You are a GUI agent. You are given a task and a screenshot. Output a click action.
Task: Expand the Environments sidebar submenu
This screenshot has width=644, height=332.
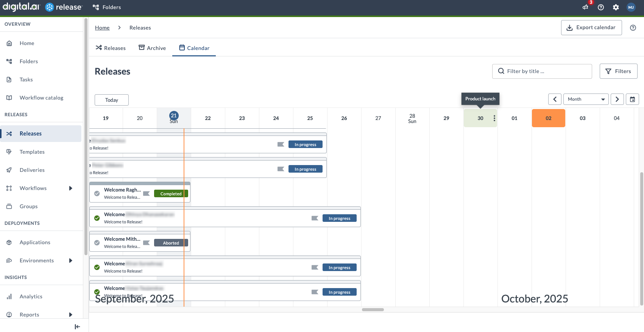pos(70,260)
